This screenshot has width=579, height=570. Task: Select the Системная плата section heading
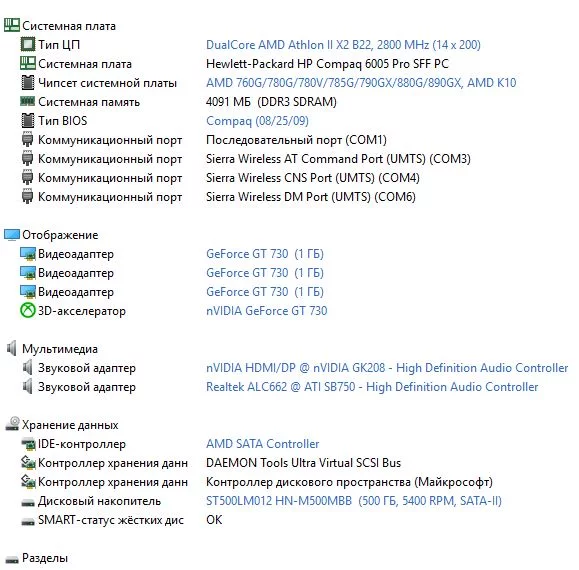(x=69, y=26)
